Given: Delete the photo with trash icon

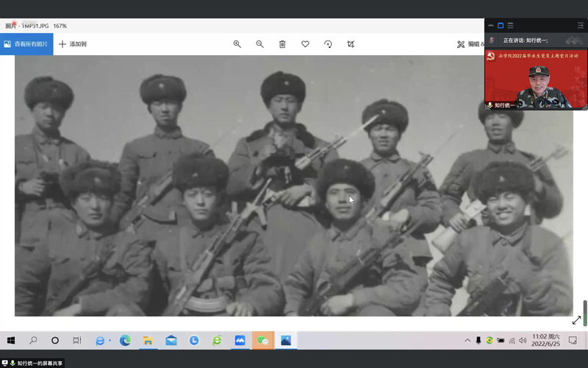Looking at the screenshot, I should [x=282, y=44].
